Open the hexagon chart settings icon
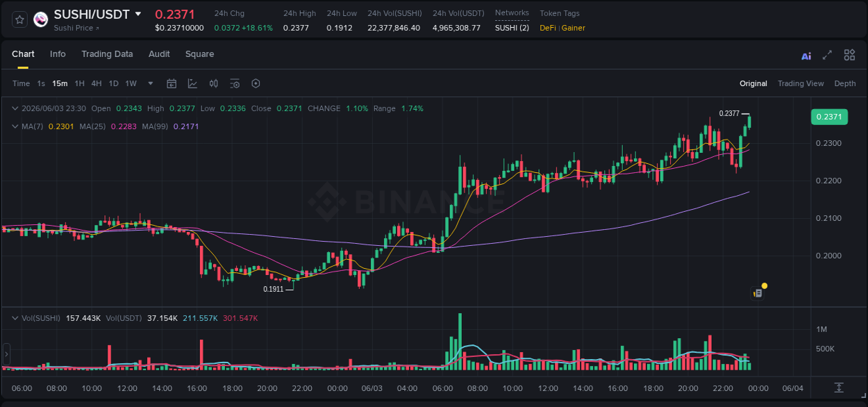The image size is (868, 407). click(256, 83)
